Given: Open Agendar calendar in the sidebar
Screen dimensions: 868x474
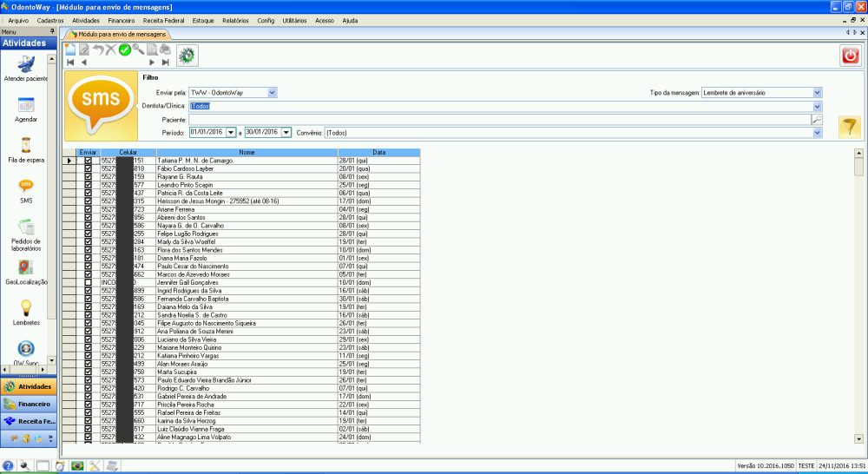Looking at the screenshot, I should tap(25, 109).
